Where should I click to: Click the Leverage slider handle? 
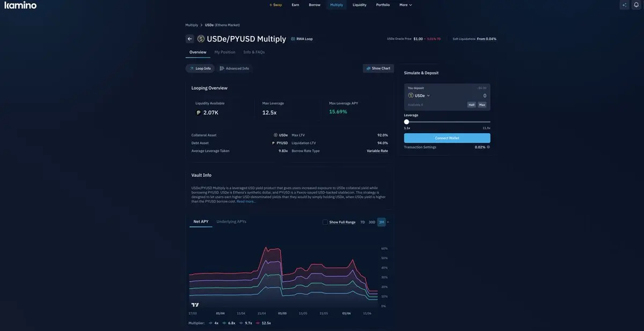tap(406, 122)
